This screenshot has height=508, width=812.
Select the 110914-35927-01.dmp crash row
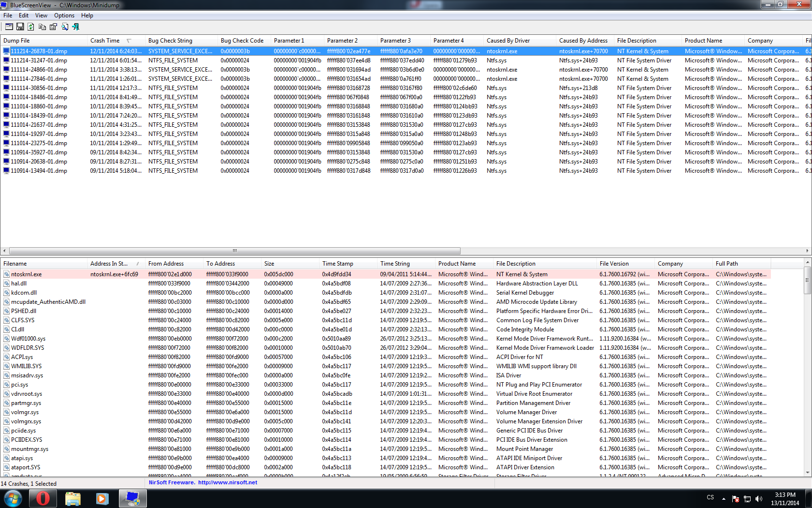pyautogui.click(x=406, y=152)
